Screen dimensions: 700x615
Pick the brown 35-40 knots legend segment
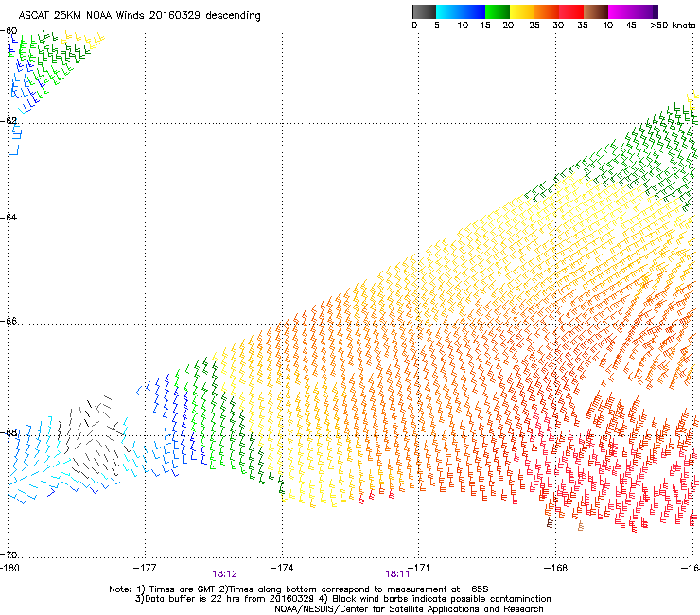(596, 11)
